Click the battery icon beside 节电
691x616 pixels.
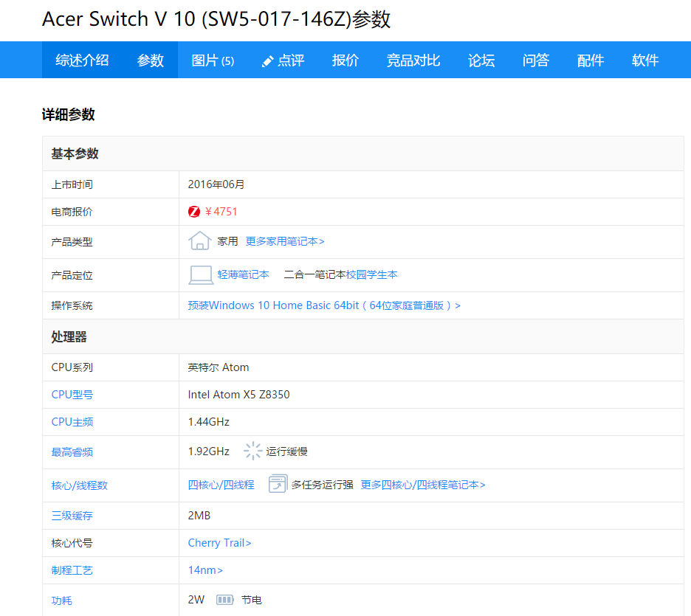(224, 600)
